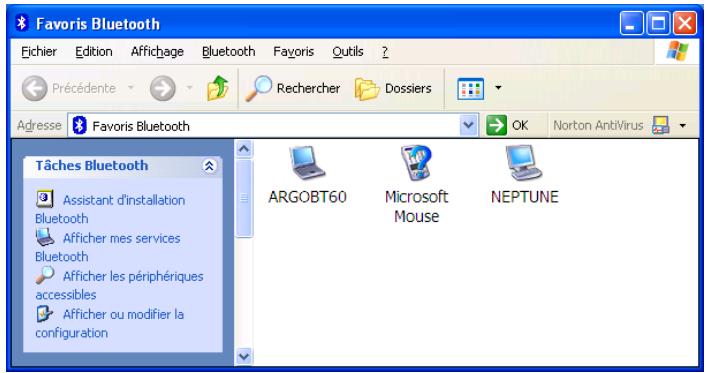Open the back history dropdown arrow
Viewport: 707px width, 373px height.
pyautogui.click(x=131, y=87)
